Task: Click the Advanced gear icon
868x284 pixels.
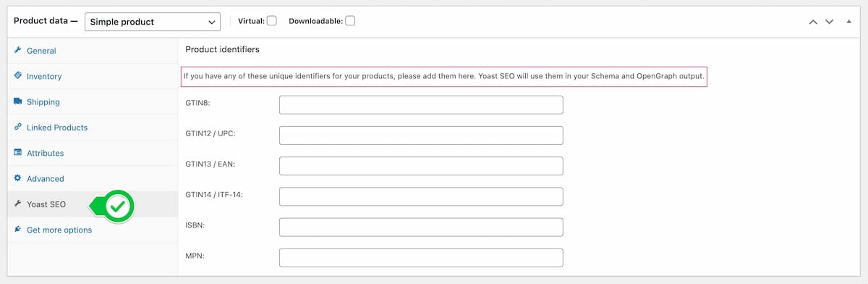Action: coord(18,178)
